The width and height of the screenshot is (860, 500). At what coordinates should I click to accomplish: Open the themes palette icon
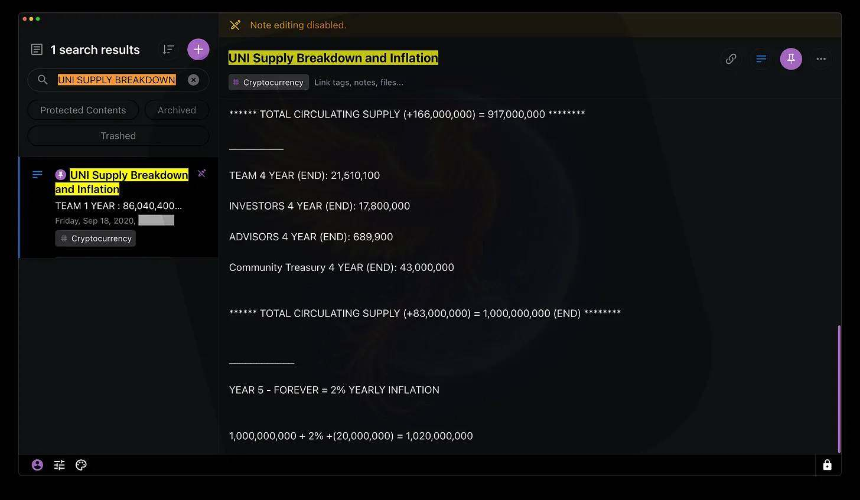[x=81, y=465]
